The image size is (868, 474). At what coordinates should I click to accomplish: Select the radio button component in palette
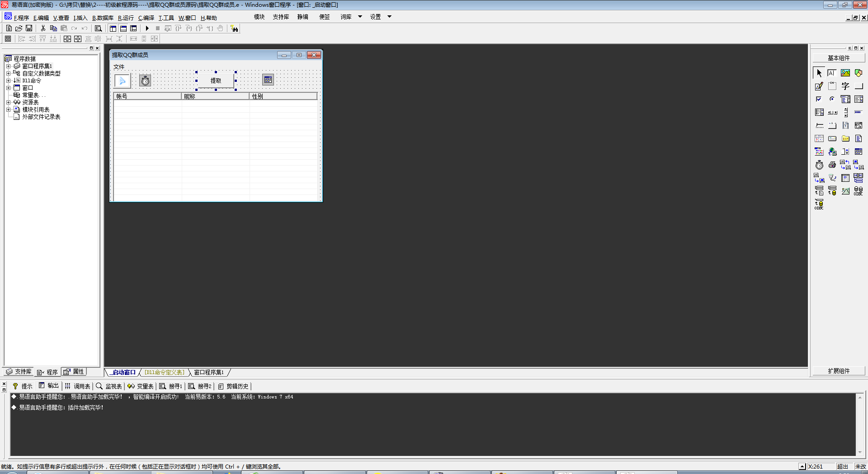click(x=832, y=99)
